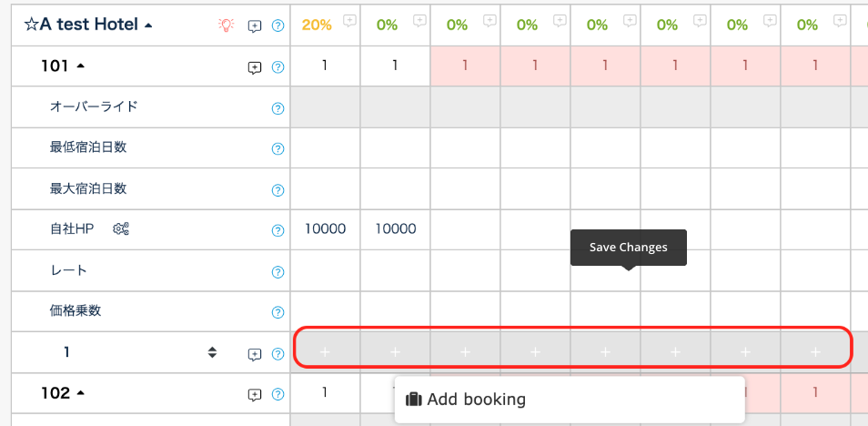Image resolution: width=868 pixels, height=426 pixels.
Task: Click the first plus cell in the booking row
Action: coord(325,351)
